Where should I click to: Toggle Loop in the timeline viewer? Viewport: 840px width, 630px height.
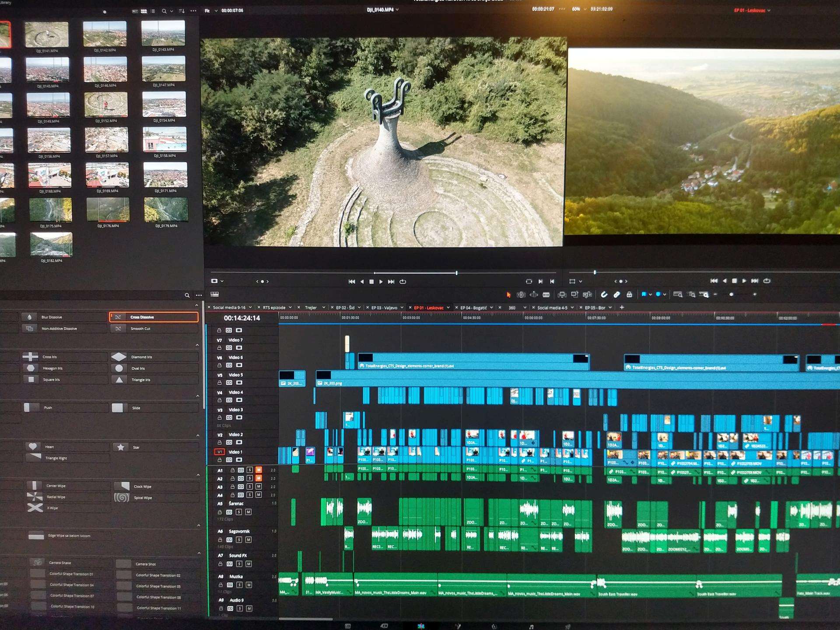coord(766,281)
